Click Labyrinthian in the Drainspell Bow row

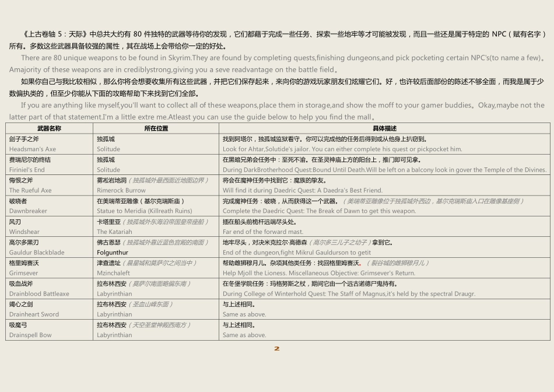tap(114, 335)
